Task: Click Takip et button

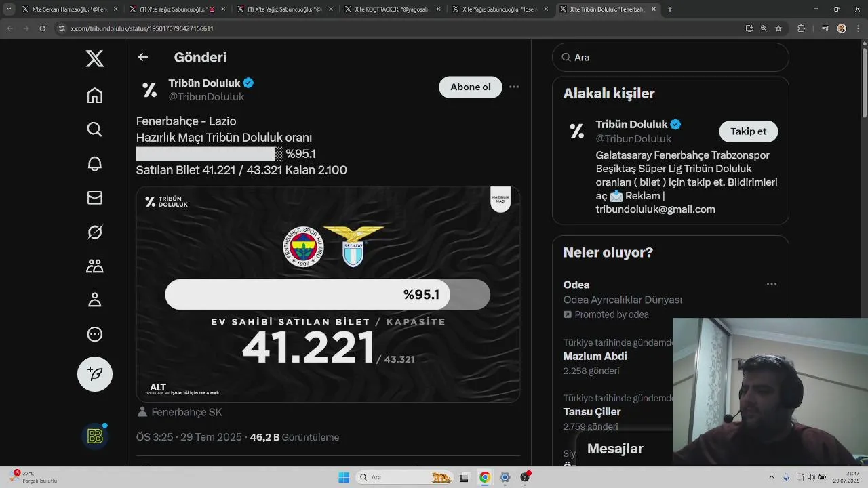Action: (749, 131)
